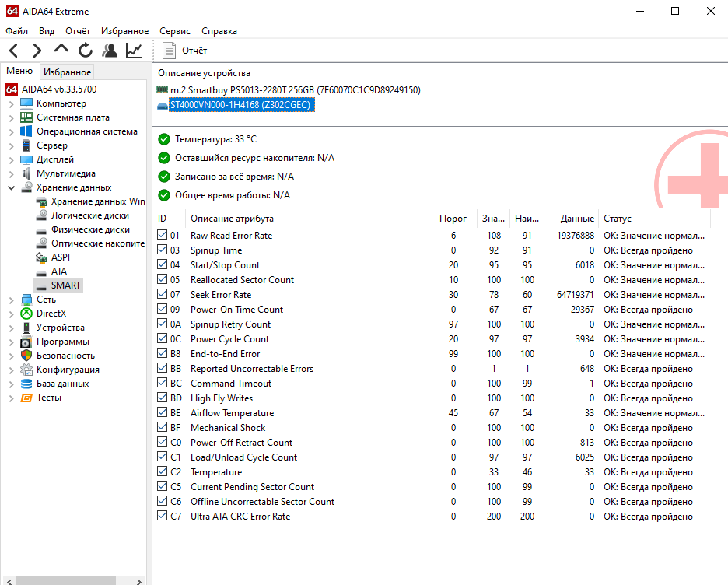Expand the Устройства tree node
The height and width of the screenshot is (585, 728).
(x=11, y=328)
